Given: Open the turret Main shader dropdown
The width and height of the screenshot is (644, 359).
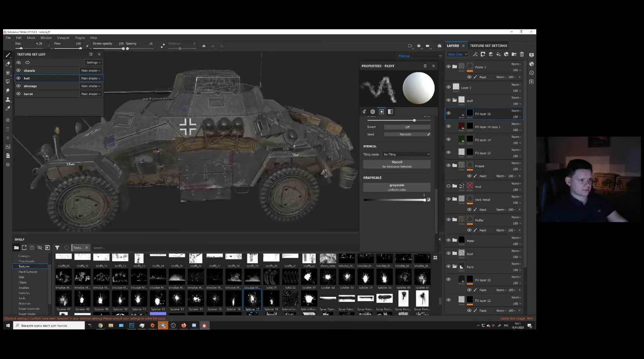Looking at the screenshot, I should [91, 94].
